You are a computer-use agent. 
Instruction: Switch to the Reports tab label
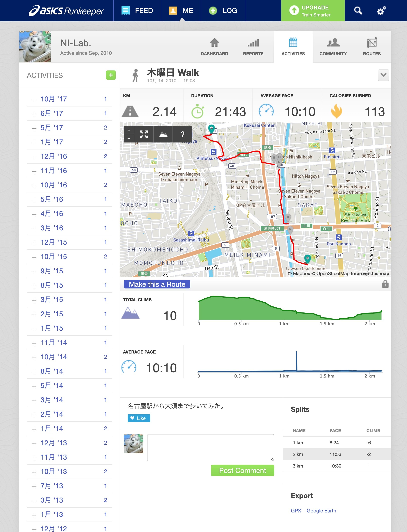click(x=253, y=54)
